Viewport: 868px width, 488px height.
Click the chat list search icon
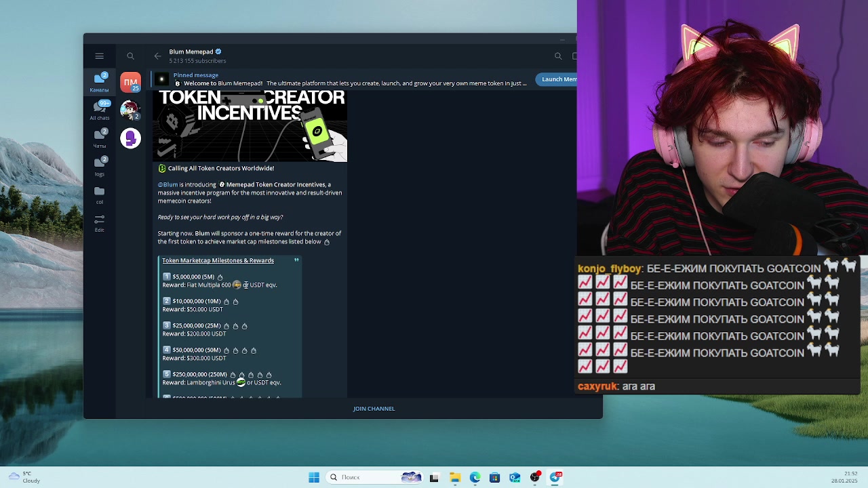tap(130, 56)
